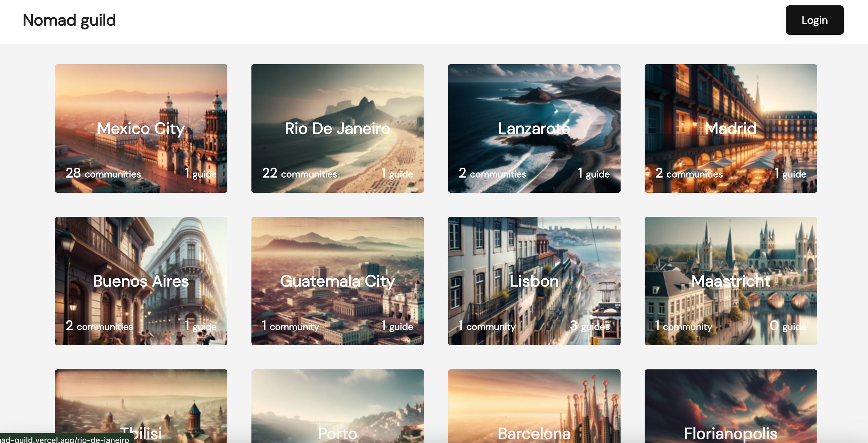Open the Madrid card title
Screen dimensions: 868x443
coord(731,128)
